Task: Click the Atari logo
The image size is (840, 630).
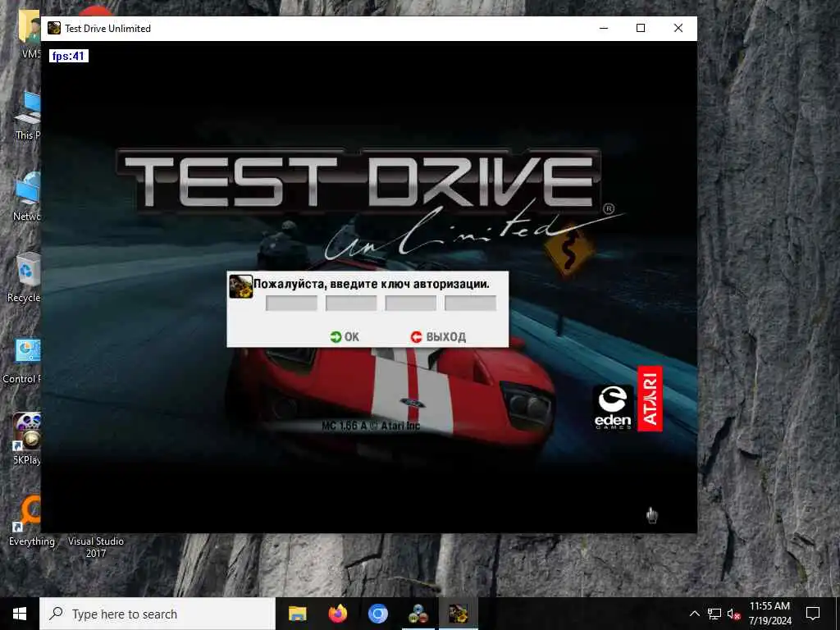Action: pos(650,399)
